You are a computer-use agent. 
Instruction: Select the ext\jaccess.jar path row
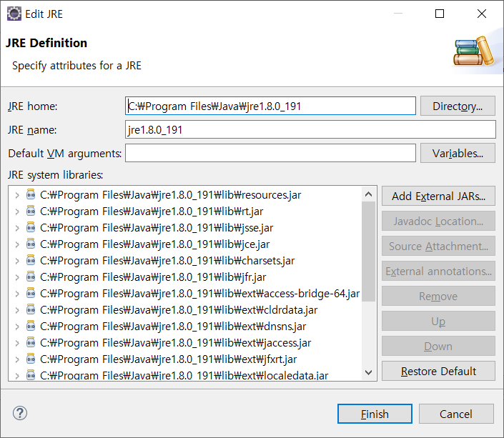coord(175,342)
